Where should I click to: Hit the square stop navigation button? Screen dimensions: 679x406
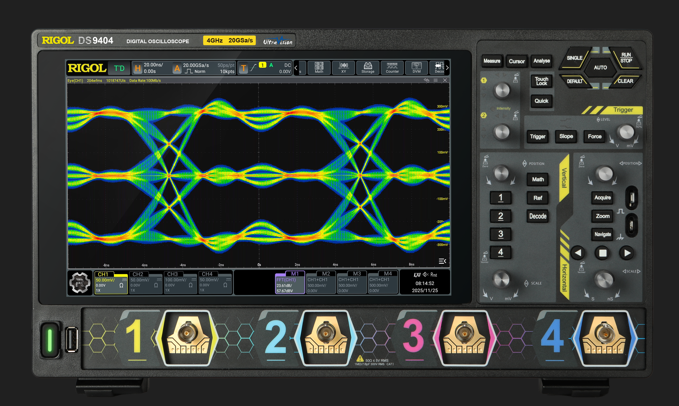click(x=602, y=253)
